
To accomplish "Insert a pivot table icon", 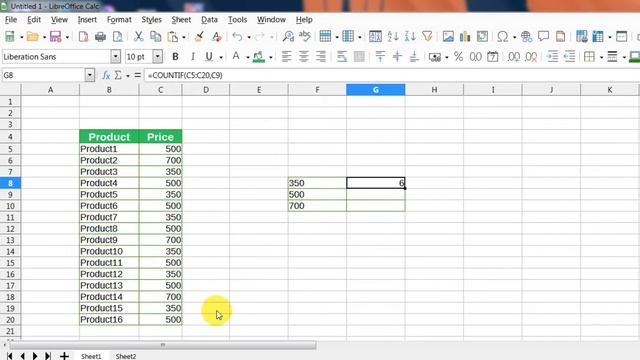I will pyautogui.click(x=482, y=37).
